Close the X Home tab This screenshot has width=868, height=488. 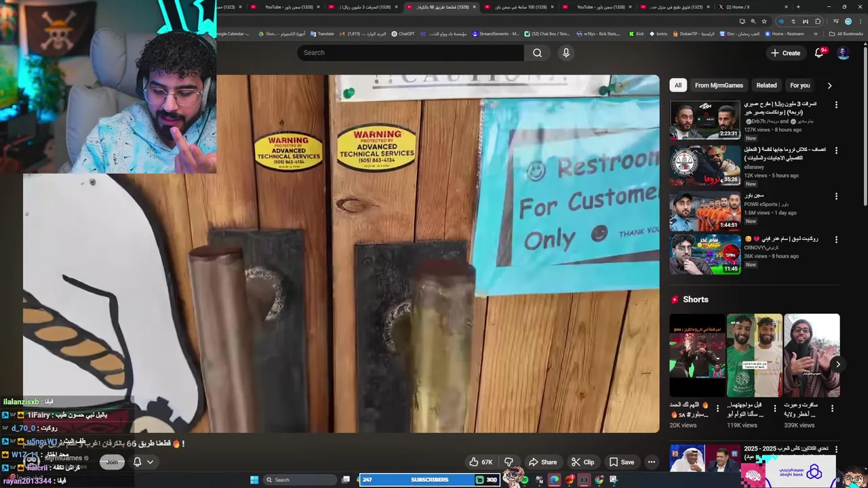(x=787, y=7)
